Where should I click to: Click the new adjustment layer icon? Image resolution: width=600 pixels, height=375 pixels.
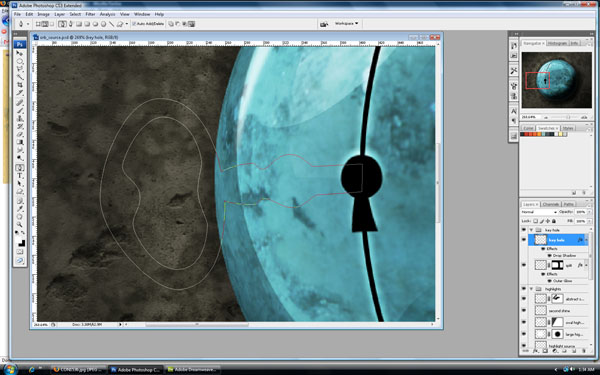[555, 351]
